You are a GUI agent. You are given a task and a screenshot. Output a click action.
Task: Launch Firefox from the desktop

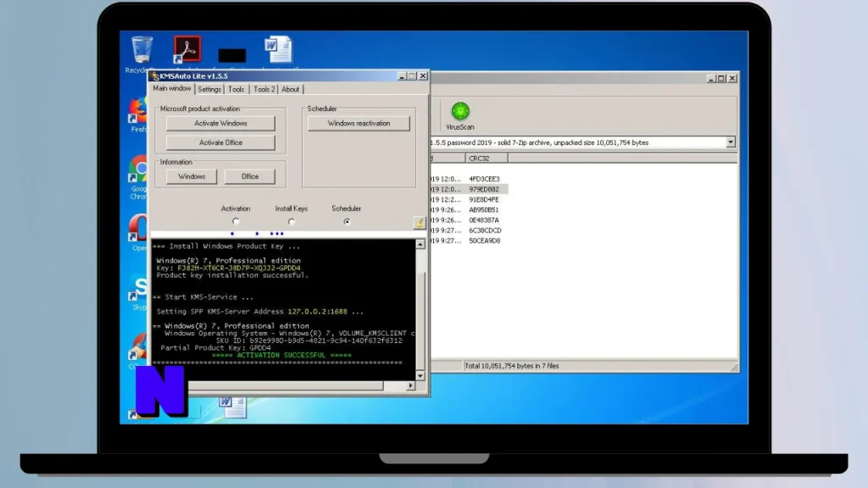pos(139,112)
